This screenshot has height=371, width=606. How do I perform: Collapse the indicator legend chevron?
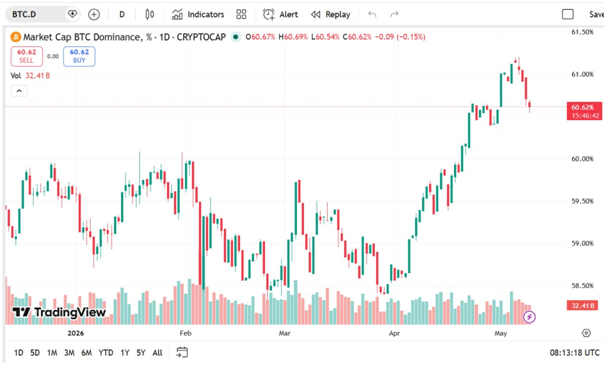[x=19, y=91]
